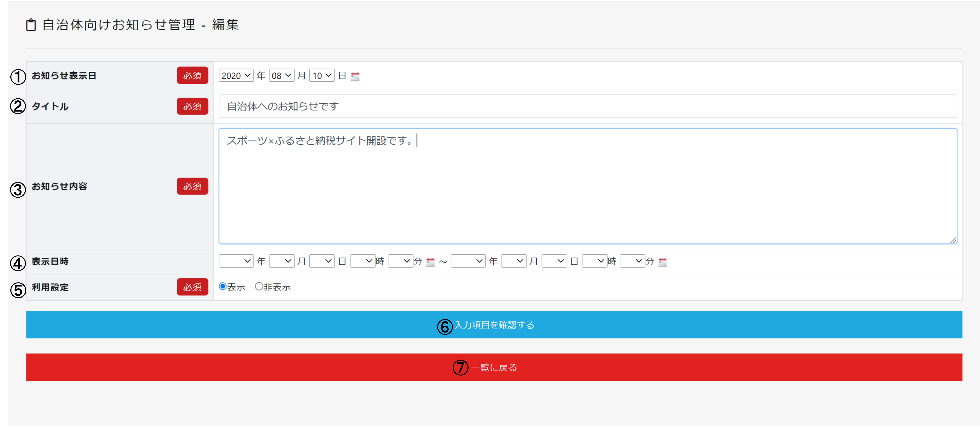Click the タイトル text input field

point(587,106)
